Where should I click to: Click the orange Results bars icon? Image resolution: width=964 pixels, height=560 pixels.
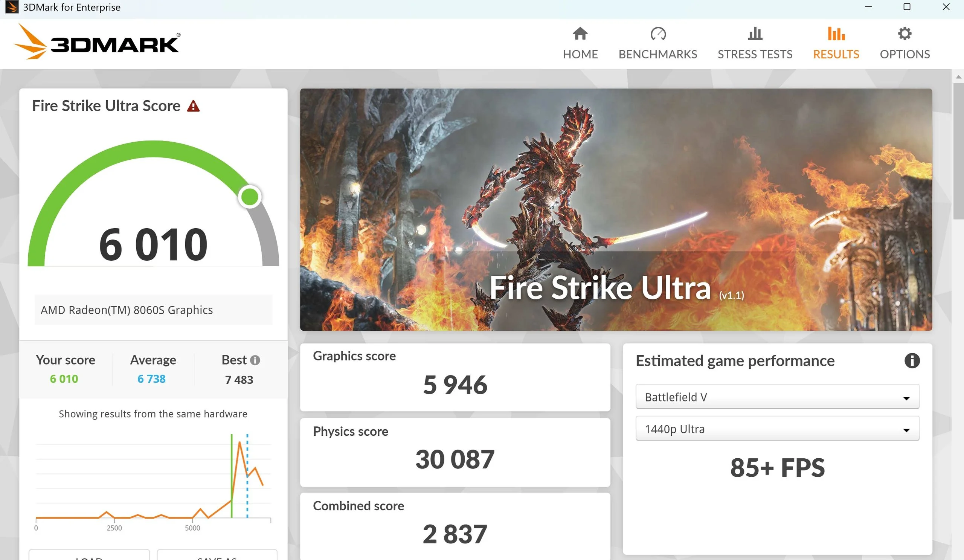tap(836, 34)
